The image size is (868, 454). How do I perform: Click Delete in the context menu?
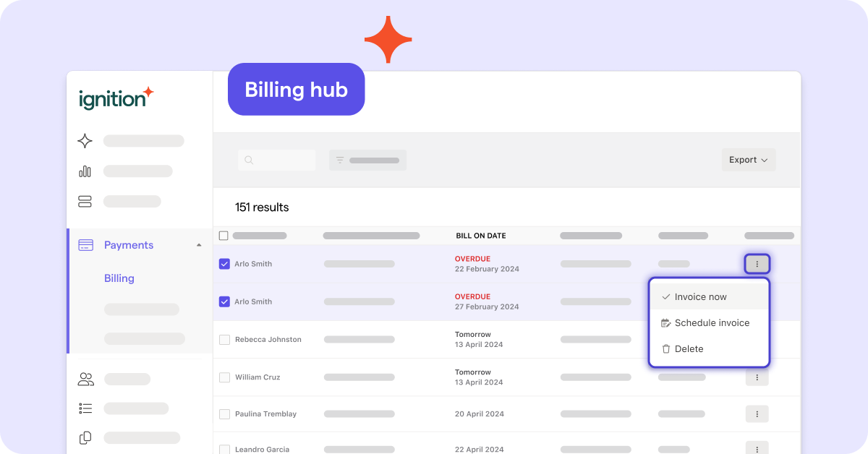689,349
